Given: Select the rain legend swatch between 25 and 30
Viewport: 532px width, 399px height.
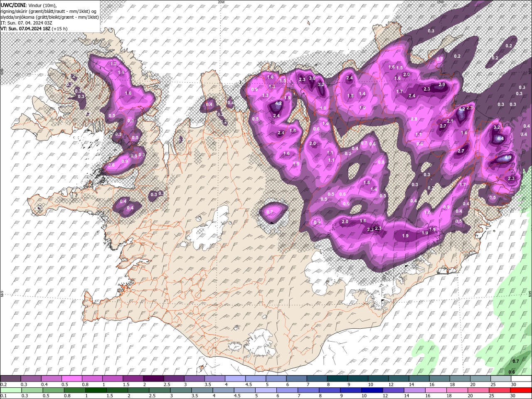Looking at the screenshot, I should [499, 390].
